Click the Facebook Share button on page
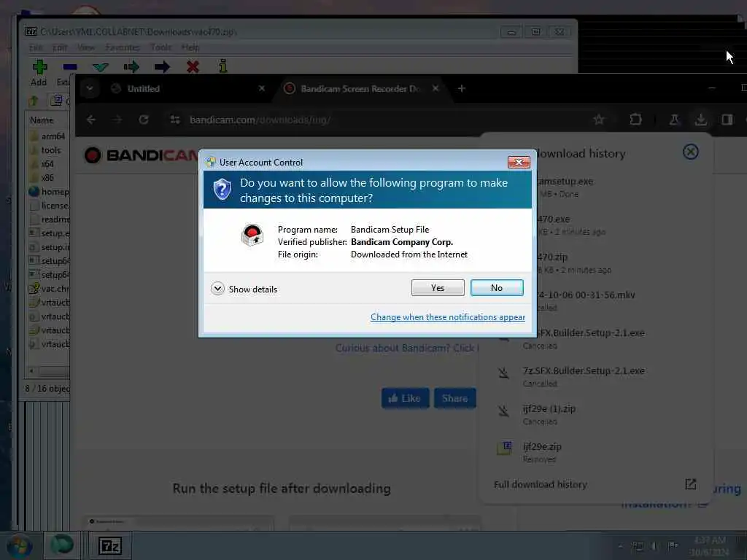Screen dimensions: 747x560 [x=454, y=399]
